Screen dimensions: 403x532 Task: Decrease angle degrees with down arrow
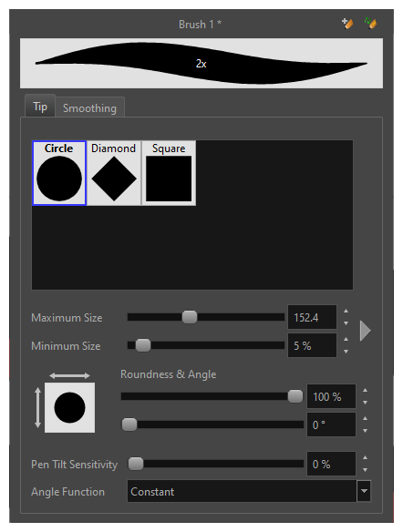[365, 431]
